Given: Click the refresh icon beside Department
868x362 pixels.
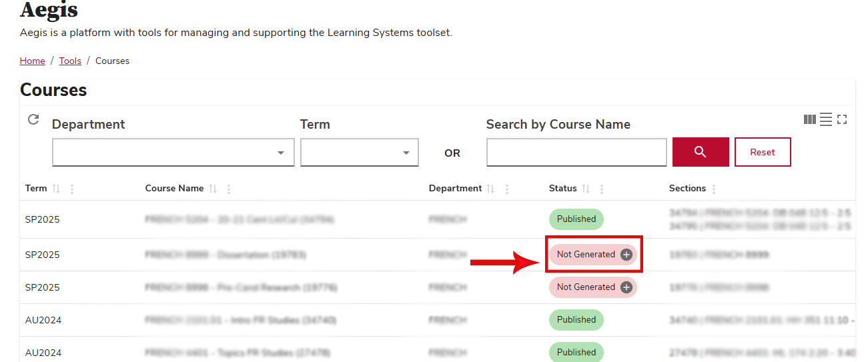Looking at the screenshot, I should [x=33, y=119].
